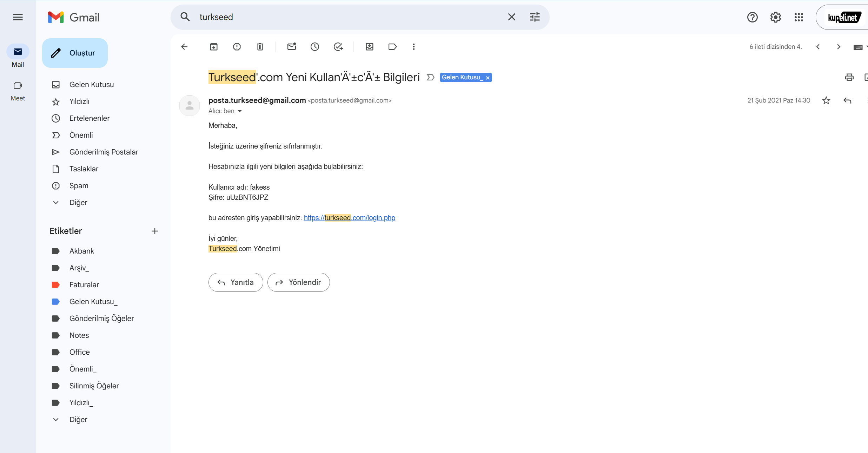Add this email to Tasks

tap(338, 47)
